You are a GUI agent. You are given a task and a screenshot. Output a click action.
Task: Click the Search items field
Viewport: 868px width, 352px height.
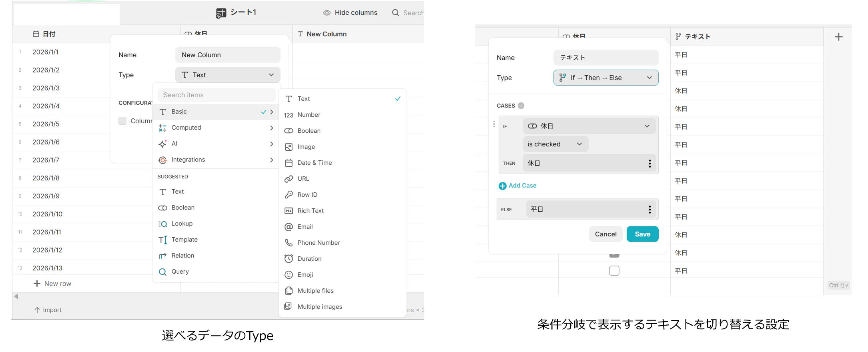[216, 95]
